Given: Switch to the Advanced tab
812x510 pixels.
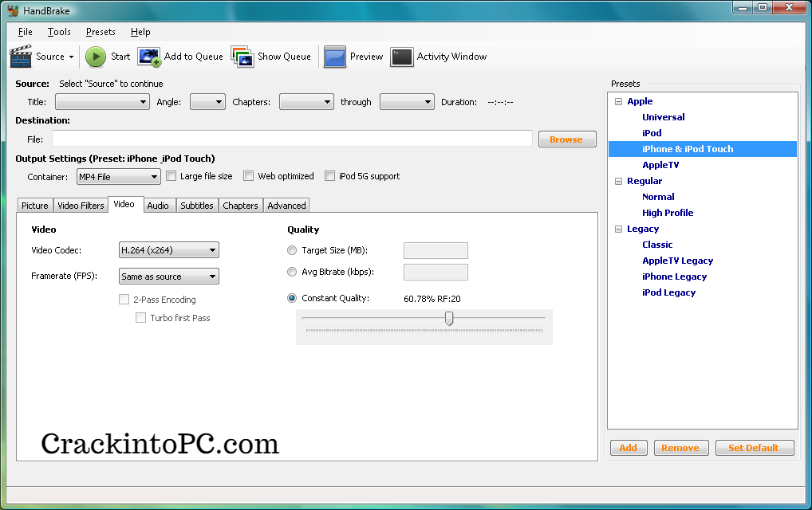Looking at the screenshot, I should point(286,206).
